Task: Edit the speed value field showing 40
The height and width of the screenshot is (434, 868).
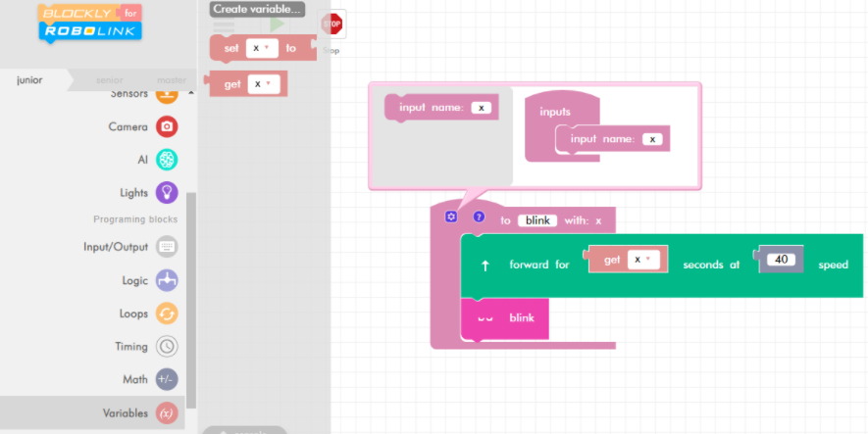Action: point(781,260)
